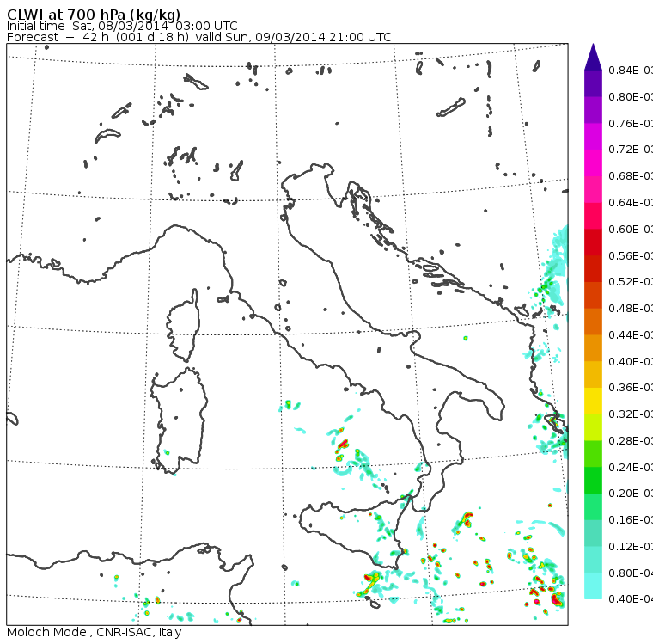Image resolution: width=653 pixels, height=644 pixels.
Task: Click the 0.80E-03 colorbar label
Action: tap(631, 96)
